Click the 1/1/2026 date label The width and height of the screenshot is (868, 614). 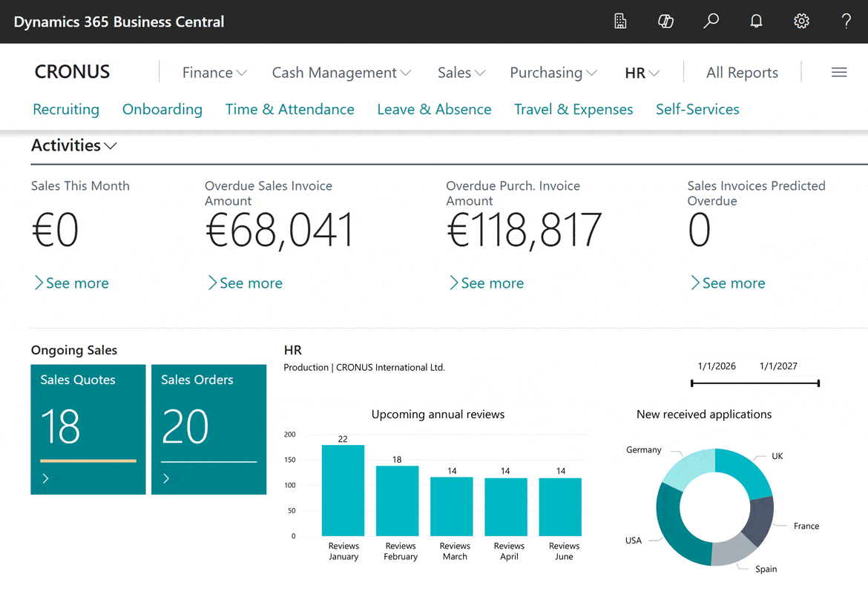717,366
